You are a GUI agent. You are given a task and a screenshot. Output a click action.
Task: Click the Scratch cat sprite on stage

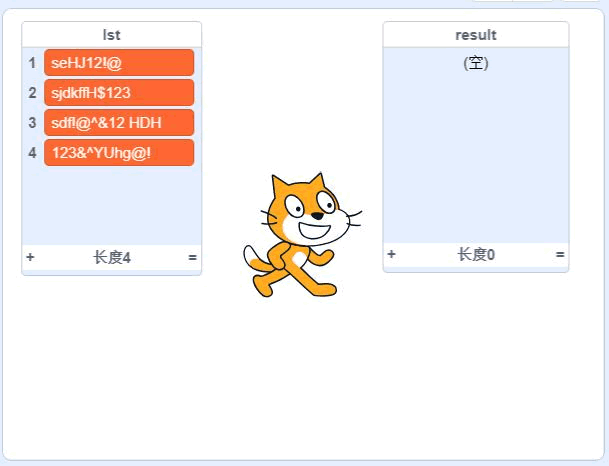click(302, 235)
